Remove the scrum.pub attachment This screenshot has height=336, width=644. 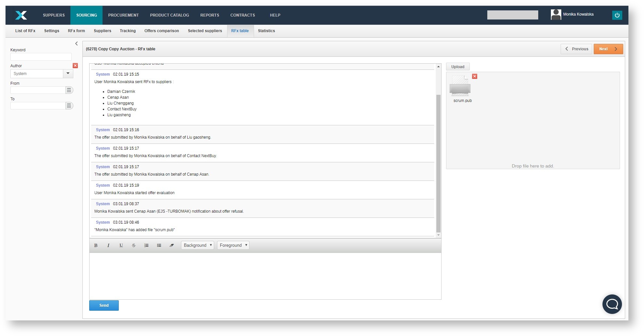475,76
